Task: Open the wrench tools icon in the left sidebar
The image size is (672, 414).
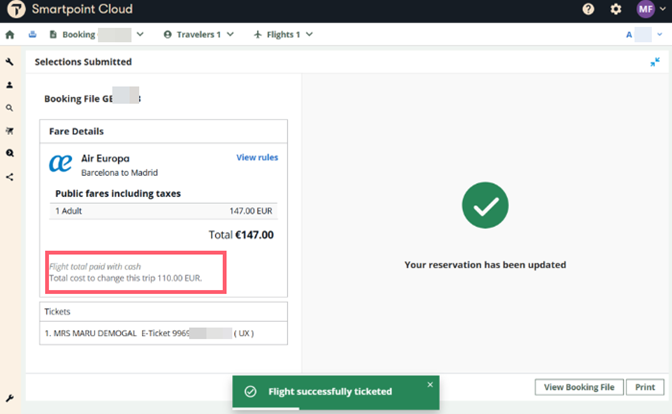Action: click(10, 62)
